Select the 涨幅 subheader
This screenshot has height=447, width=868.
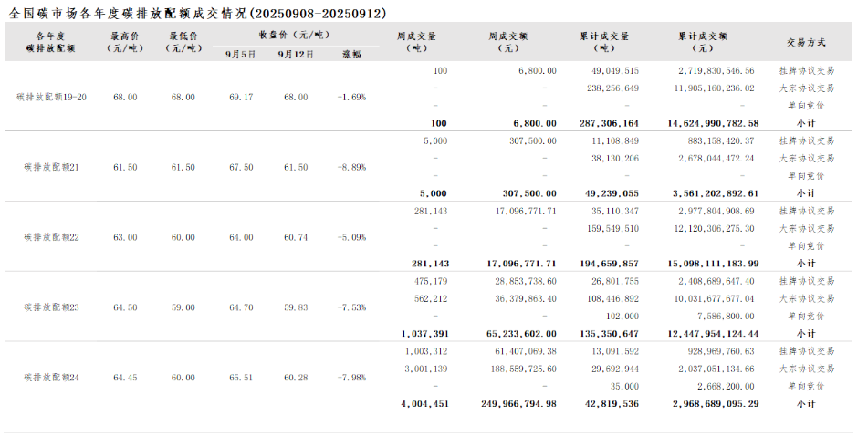coord(351,54)
